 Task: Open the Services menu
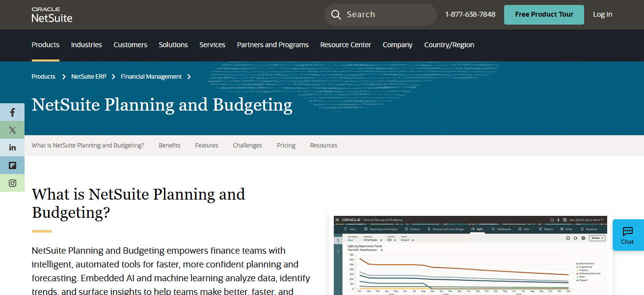(x=213, y=45)
